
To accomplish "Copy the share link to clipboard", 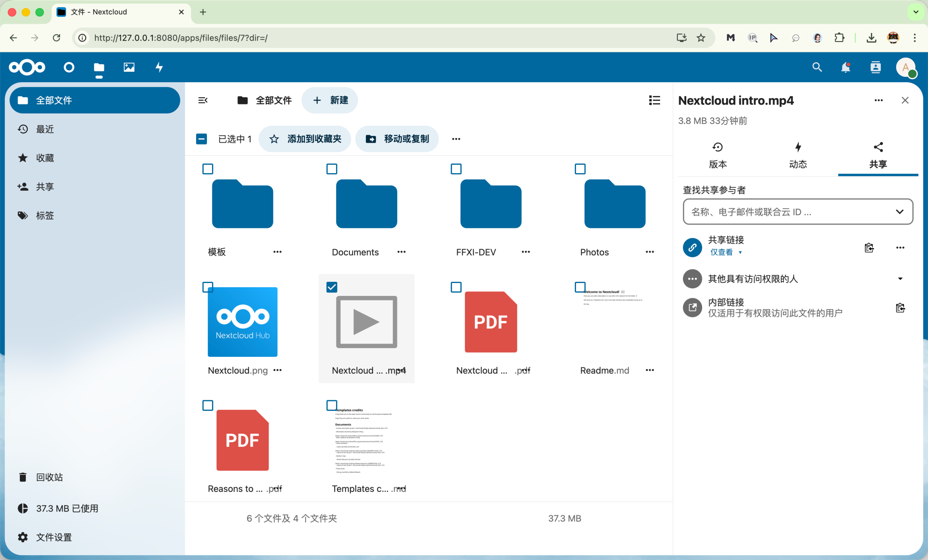I will tap(869, 248).
